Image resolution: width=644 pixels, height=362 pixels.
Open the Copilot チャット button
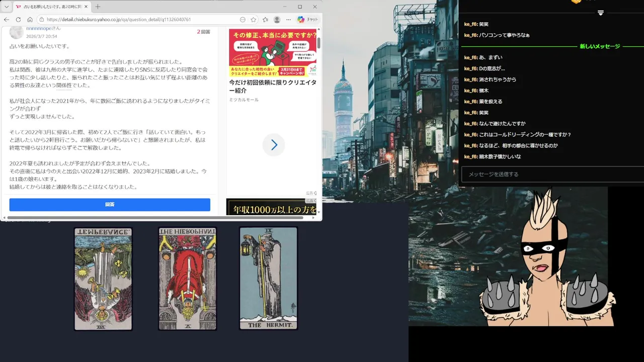(x=307, y=20)
